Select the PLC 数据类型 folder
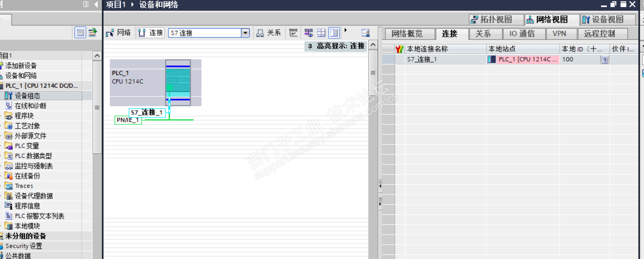Image resolution: width=644 pixels, height=259 pixels. [x=33, y=156]
